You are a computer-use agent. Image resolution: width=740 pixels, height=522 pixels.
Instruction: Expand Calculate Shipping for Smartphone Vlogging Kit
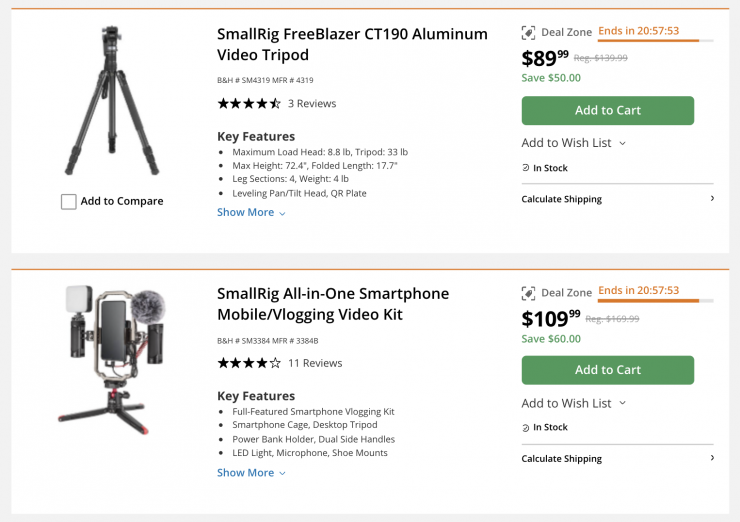click(x=617, y=459)
